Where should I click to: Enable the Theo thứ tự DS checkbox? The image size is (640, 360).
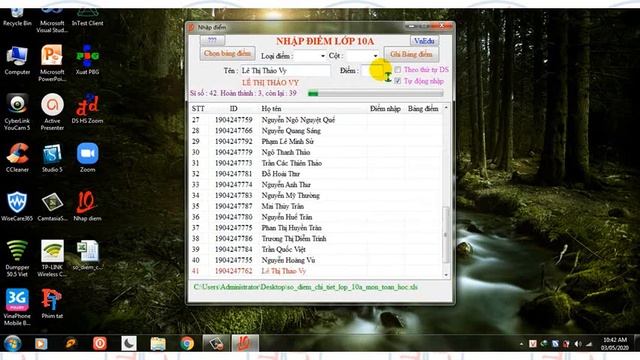coord(398,70)
